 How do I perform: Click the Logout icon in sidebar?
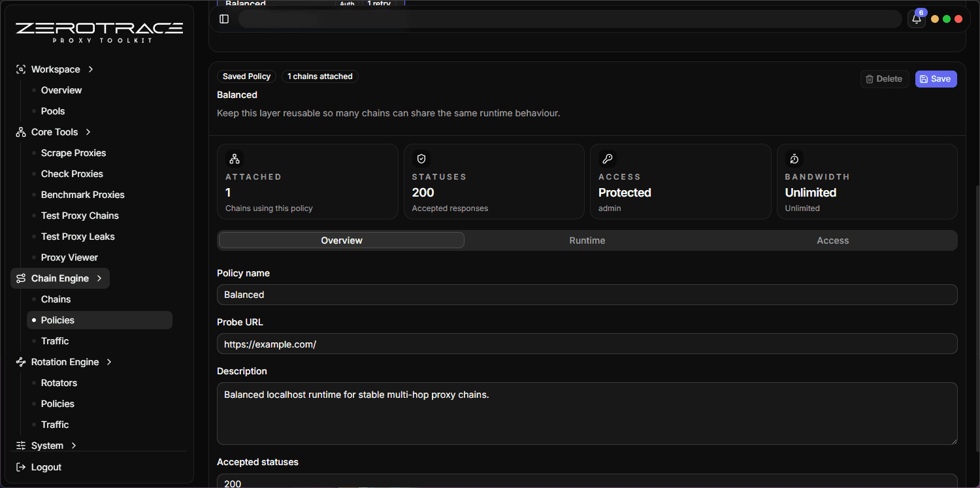pyautogui.click(x=21, y=467)
